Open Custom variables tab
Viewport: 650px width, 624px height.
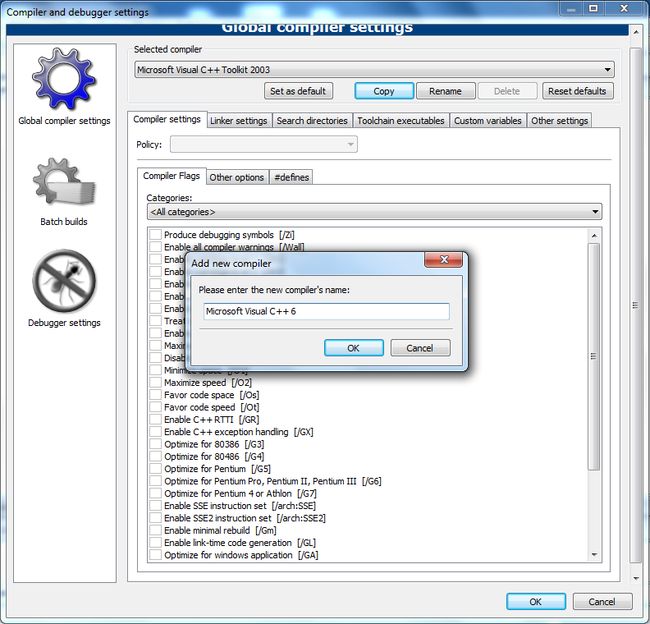coord(488,121)
